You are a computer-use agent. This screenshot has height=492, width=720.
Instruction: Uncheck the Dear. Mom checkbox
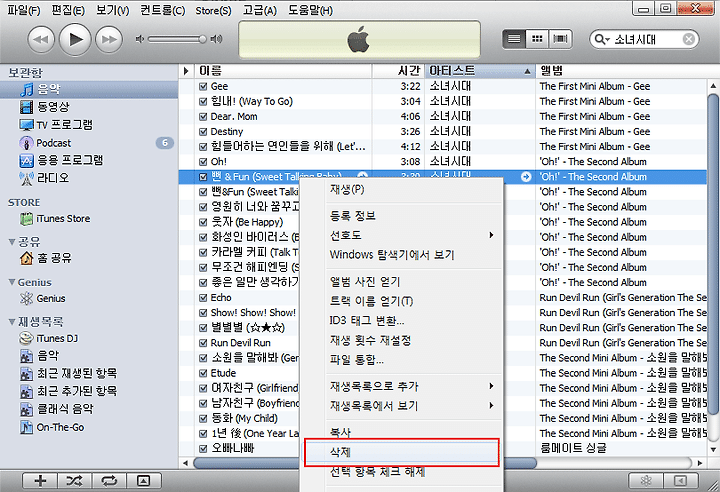(203, 117)
